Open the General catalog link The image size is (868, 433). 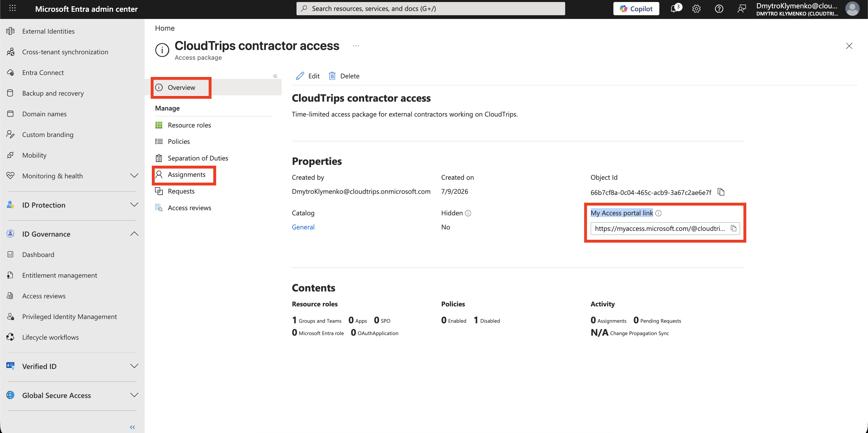tap(303, 227)
